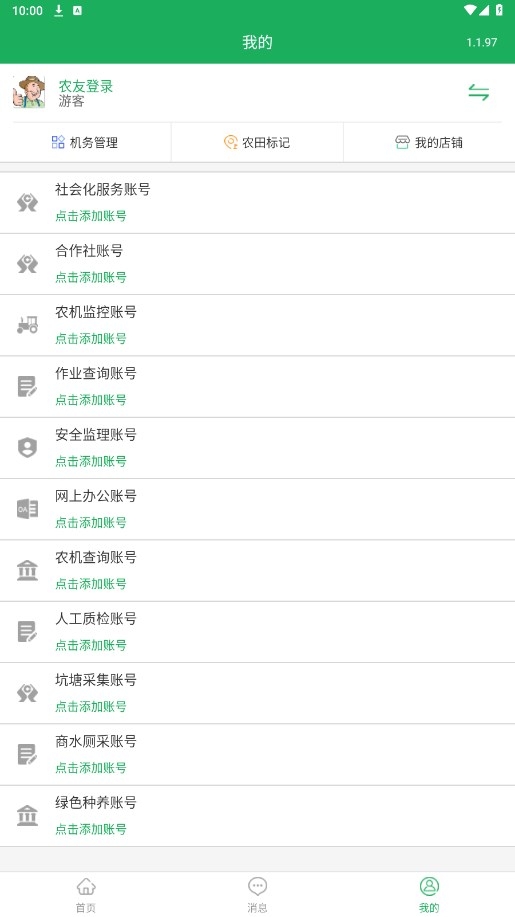Click 农友登录 login link
Image resolution: width=515 pixels, height=917 pixels.
(85, 86)
